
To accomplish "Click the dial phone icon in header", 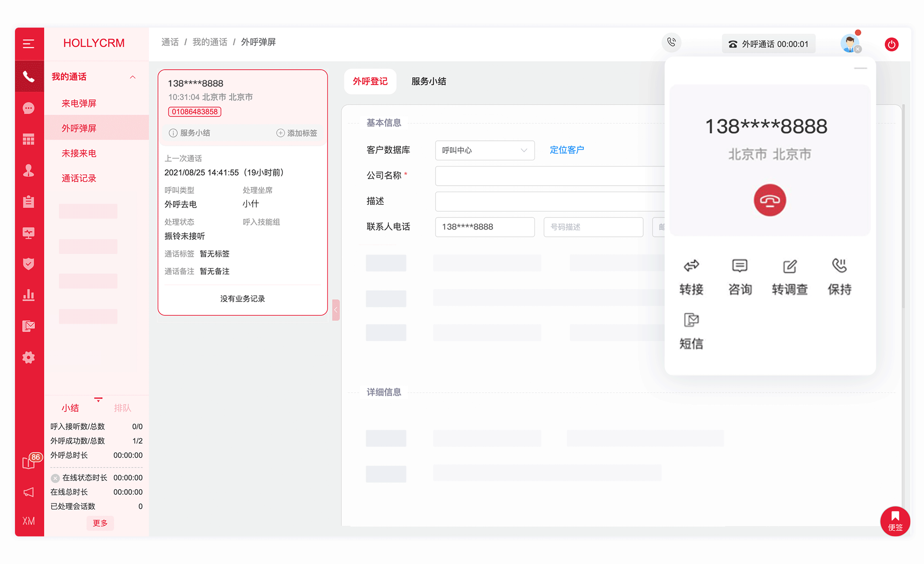I will point(671,42).
